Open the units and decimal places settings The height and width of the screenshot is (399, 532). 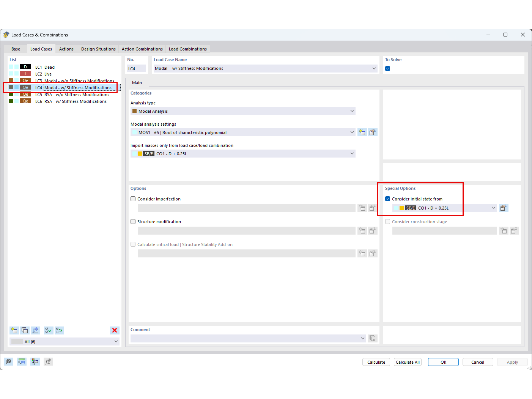point(22,361)
